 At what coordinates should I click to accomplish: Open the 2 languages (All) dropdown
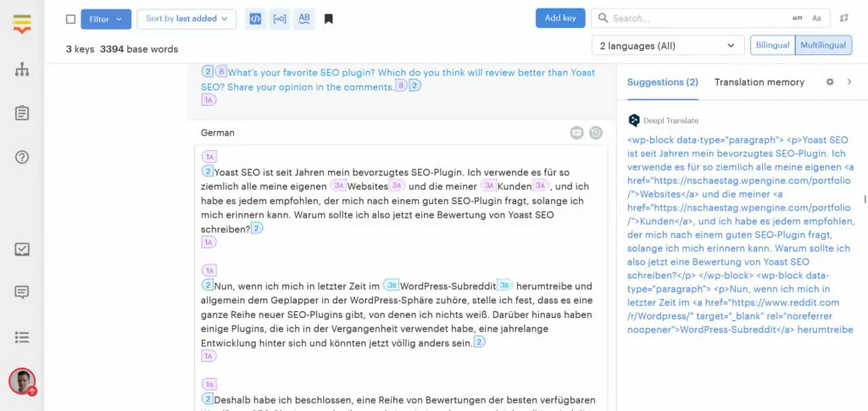point(668,46)
